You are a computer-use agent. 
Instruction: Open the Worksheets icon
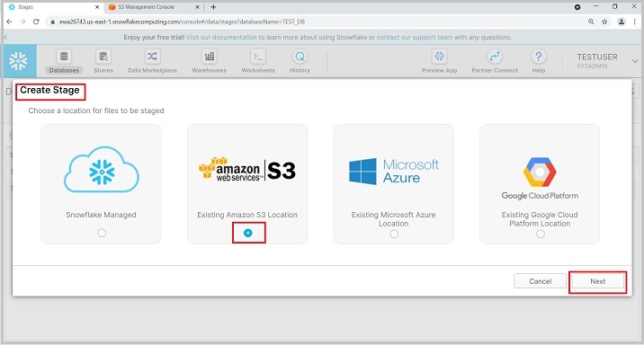click(258, 57)
